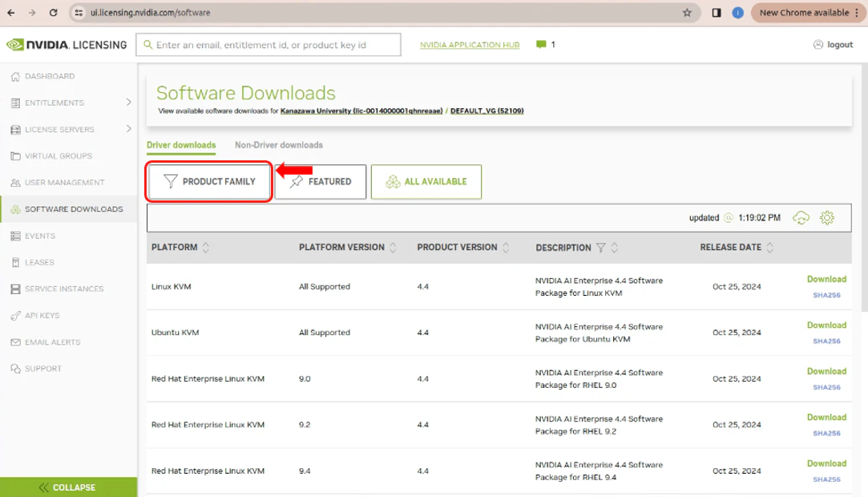The width and height of the screenshot is (868, 497).
Task: Download the Ubuntu KVM package
Action: (x=826, y=325)
